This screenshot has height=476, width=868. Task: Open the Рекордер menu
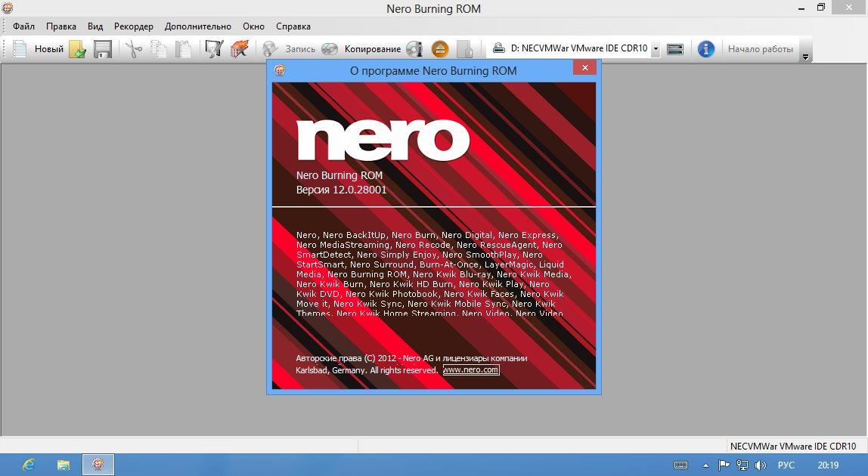coord(133,26)
